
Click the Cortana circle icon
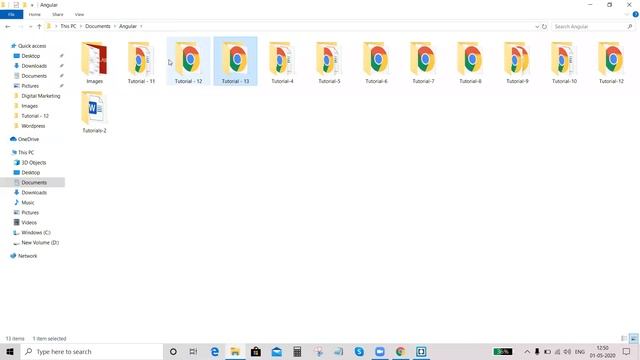(173, 351)
